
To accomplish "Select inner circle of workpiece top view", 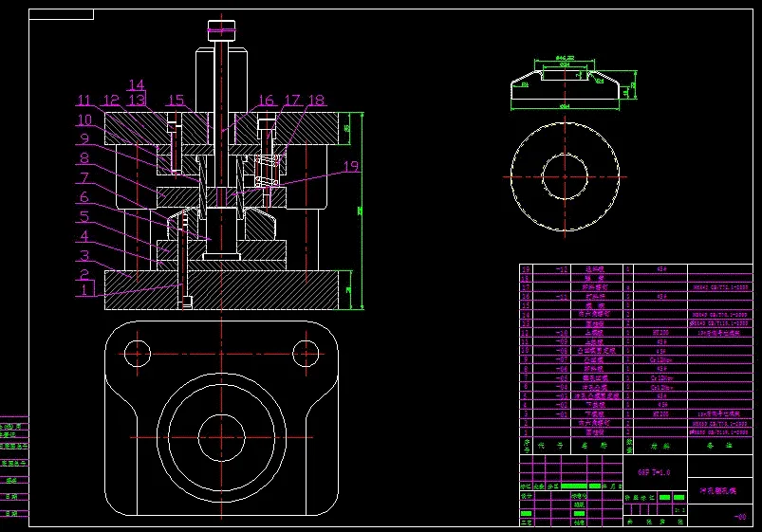I will click(x=565, y=176).
